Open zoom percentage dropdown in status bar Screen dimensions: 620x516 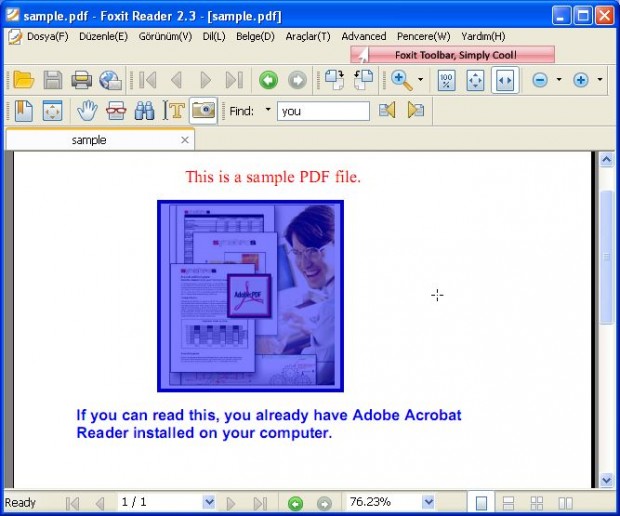tap(428, 503)
